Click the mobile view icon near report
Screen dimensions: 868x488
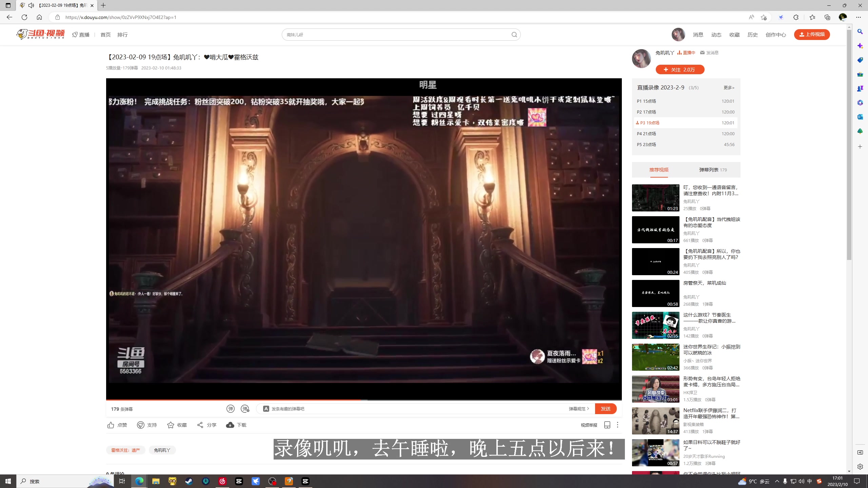point(607,425)
